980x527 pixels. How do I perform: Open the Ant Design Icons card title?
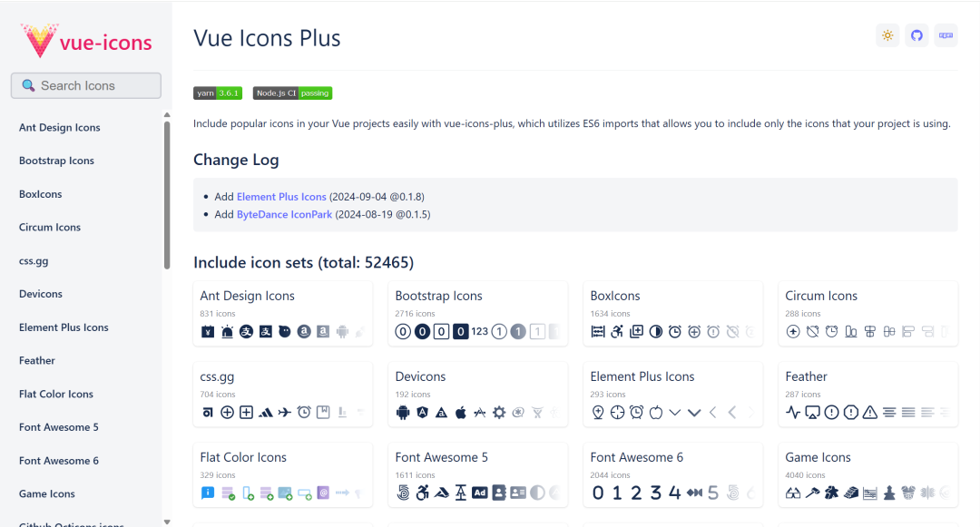247,296
